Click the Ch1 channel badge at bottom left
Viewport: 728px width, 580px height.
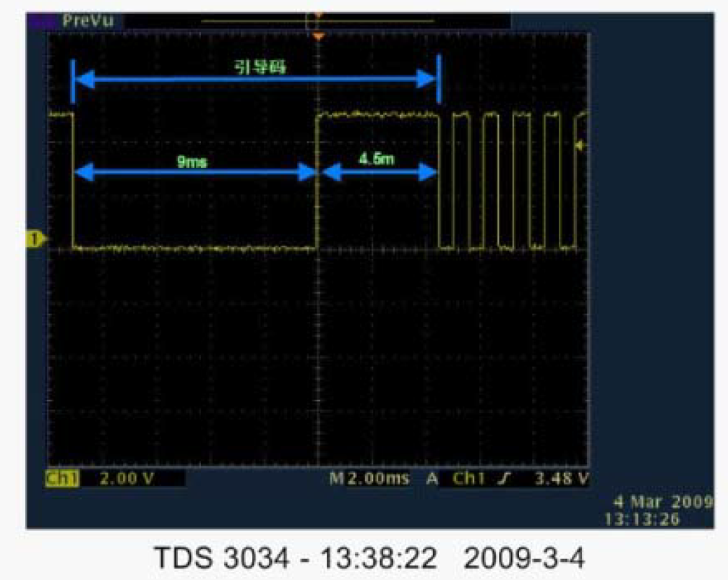click(63, 478)
